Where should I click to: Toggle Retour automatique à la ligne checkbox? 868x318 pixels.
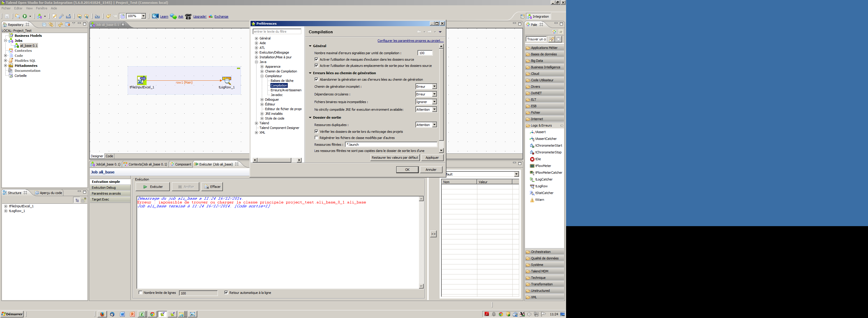tap(226, 293)
